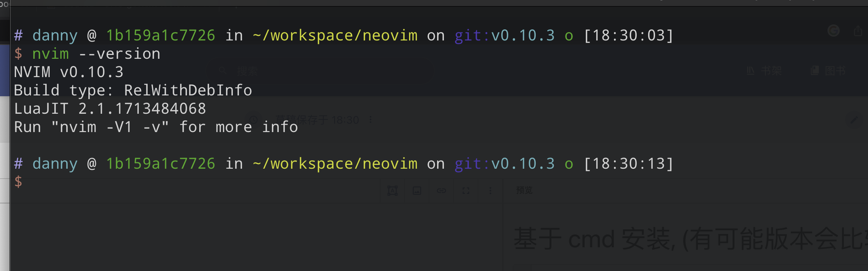Click the pencil edit icon in background window
The image size is (868, 271).
click(x=853, y=120)
